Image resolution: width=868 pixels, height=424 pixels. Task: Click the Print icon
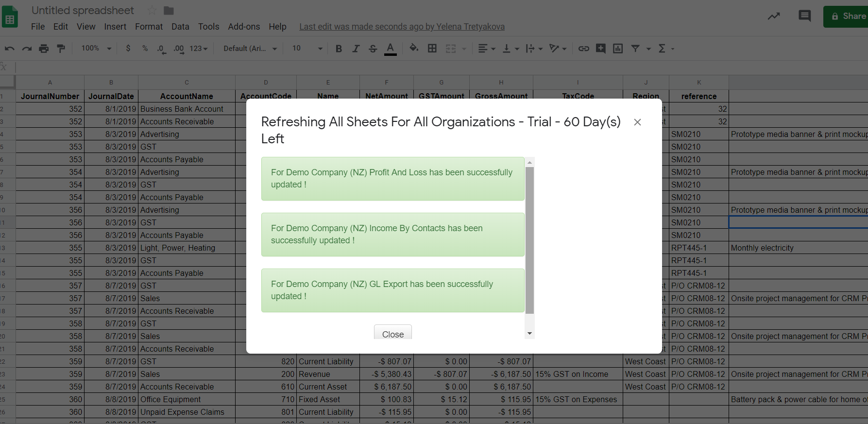(44, 48)
